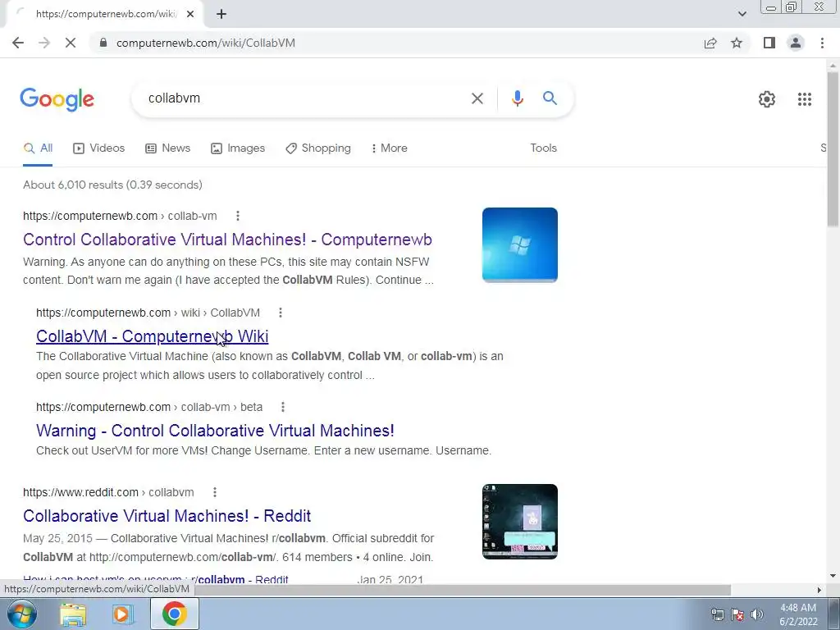Image resolution: width=840 pixels, height=630 pixels.
Task: Open the options dots beside reddit.com collabvm
Action: [215, 492]
